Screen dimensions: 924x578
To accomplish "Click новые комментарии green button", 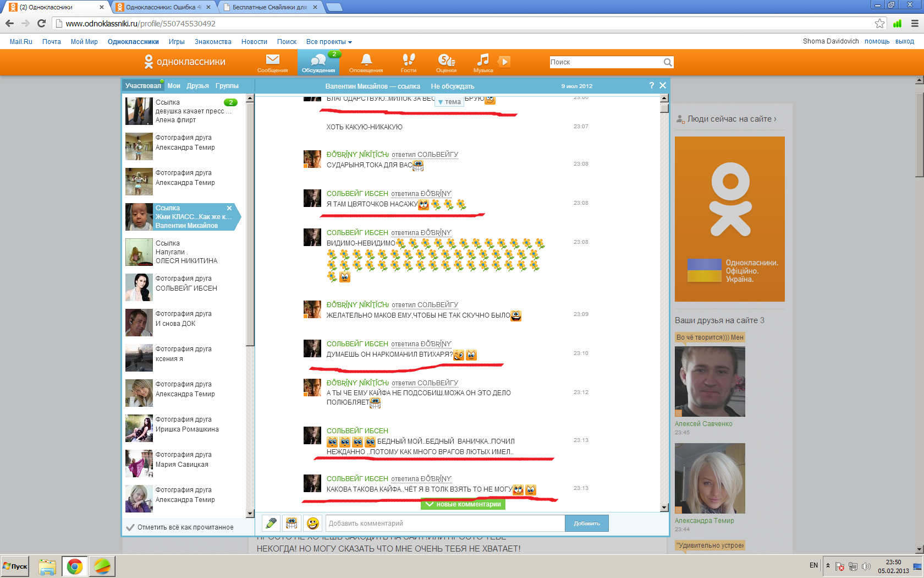I will click(463, 504).
